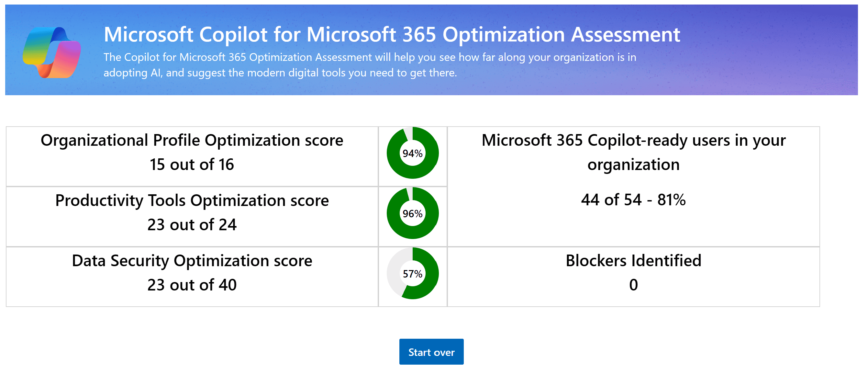This screenshot has height=375, width=868.
Task: Click the Start over button
Action: (431, 352)
